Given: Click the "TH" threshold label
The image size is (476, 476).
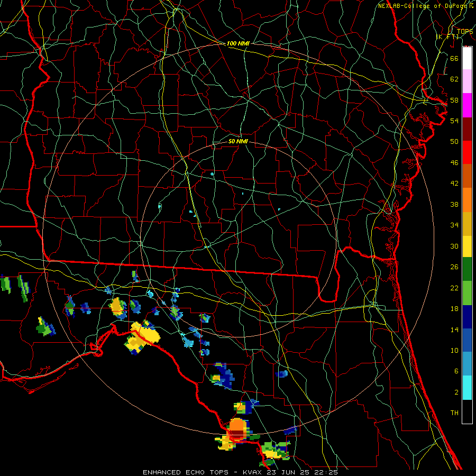Looking at the screenshot, I should pos(454,413).
